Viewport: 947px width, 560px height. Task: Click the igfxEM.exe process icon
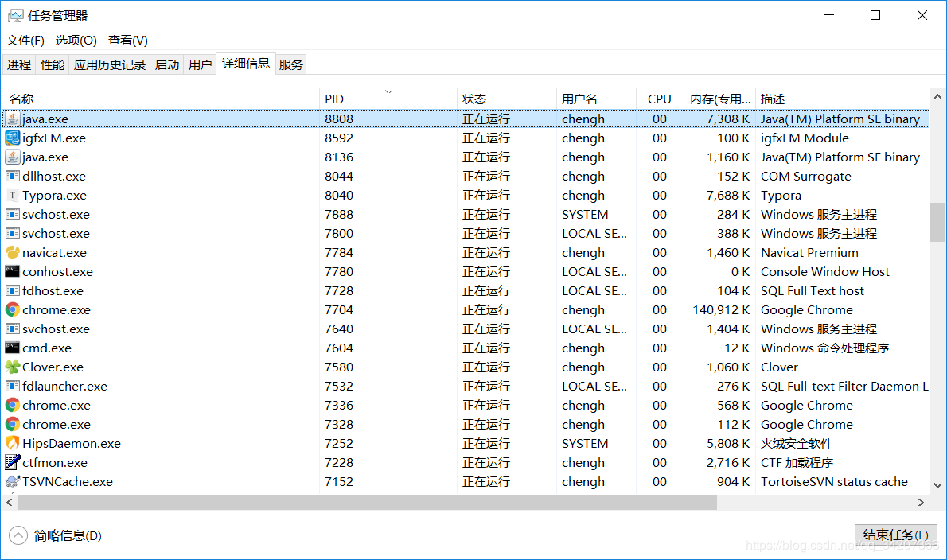(x=14, y=138)
